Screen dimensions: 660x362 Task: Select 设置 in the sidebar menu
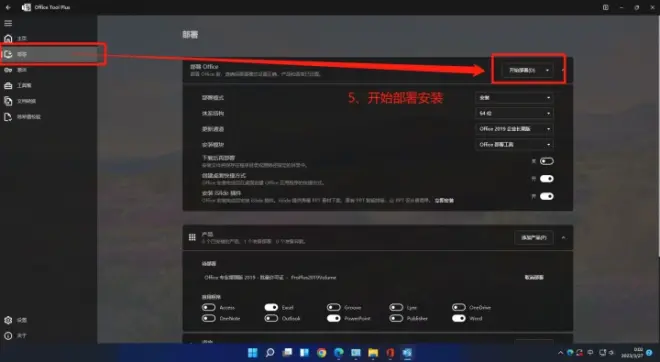(22, 320)
